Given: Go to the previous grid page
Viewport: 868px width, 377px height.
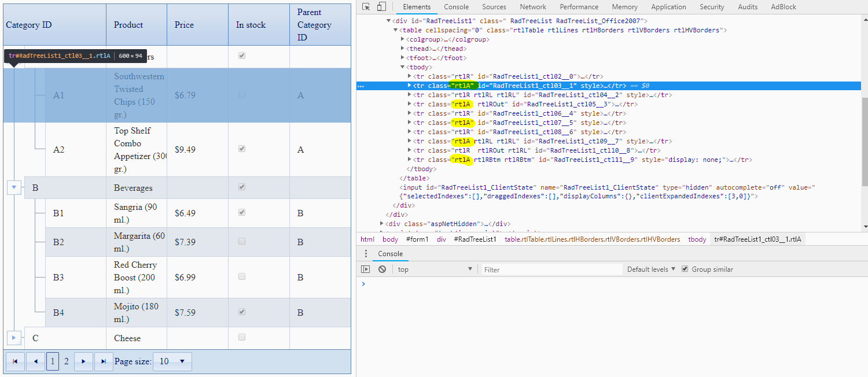Looking at the screenshot, I should click(35, 361).
